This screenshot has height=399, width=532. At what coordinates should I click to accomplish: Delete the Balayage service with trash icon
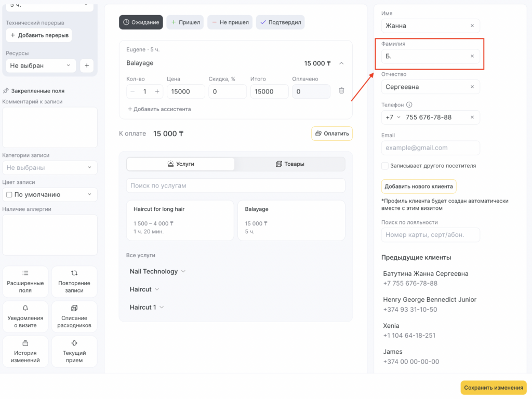click(341, 91)
